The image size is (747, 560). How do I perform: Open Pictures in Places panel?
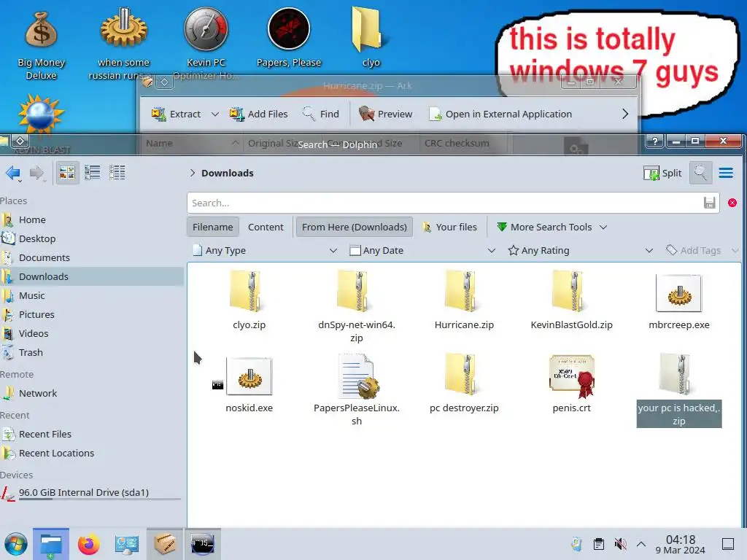point(91,315)
